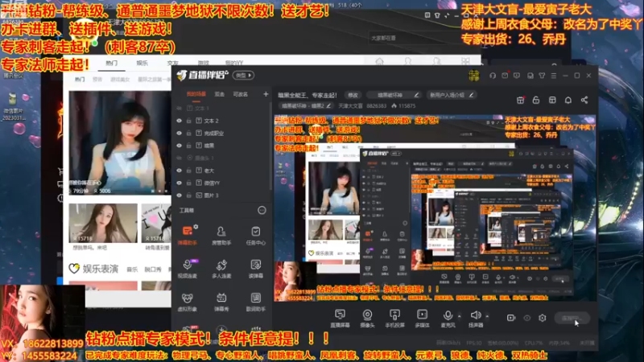This screenshot has height=362, width=644.
Task: Click 音乐 link in 娱乐表演 section
Action: 132,269
